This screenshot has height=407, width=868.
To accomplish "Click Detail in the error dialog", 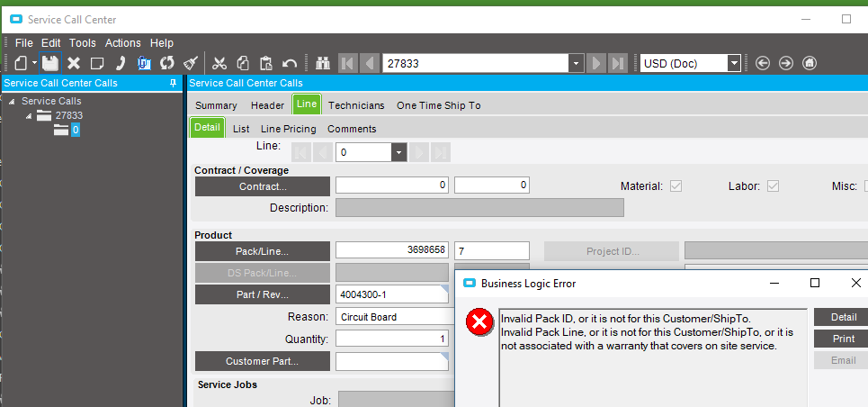I will click(x=841, y=317).
